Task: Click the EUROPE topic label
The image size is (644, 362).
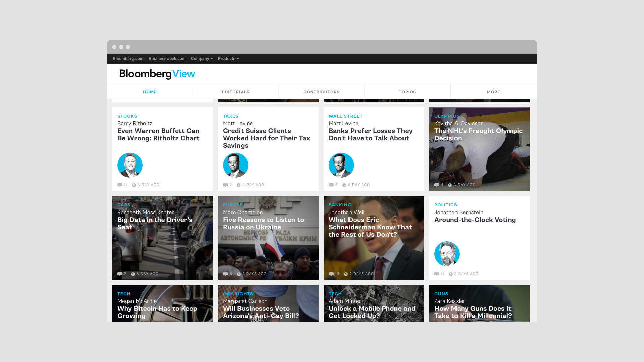Action: click(x=233, y=205)
